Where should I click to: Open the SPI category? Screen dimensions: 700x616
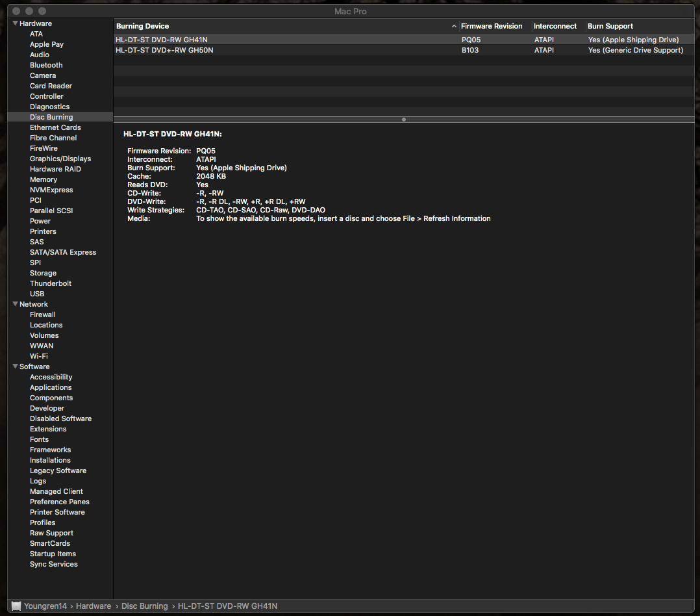coord(35,263)
